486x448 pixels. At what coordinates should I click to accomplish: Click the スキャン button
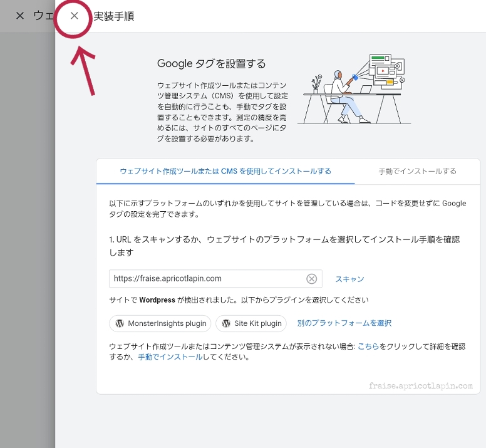point(349,279)
